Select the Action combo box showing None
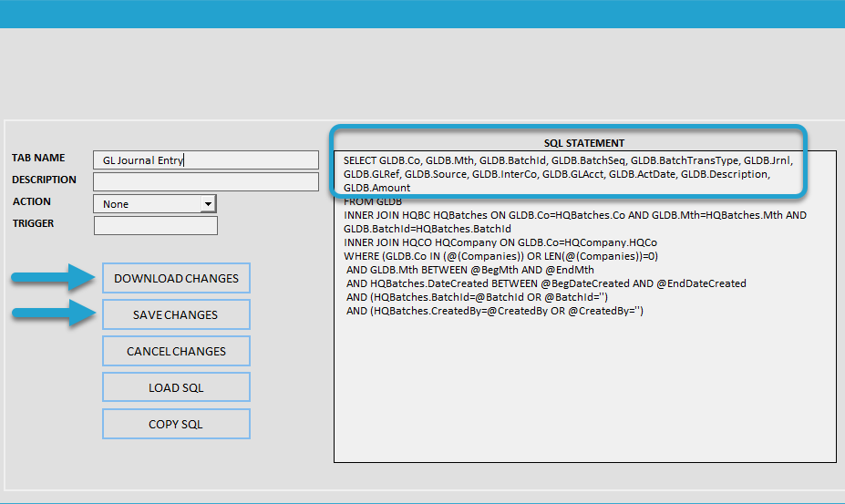Screen dimensions: 845x504 click(x=155, y=204)
